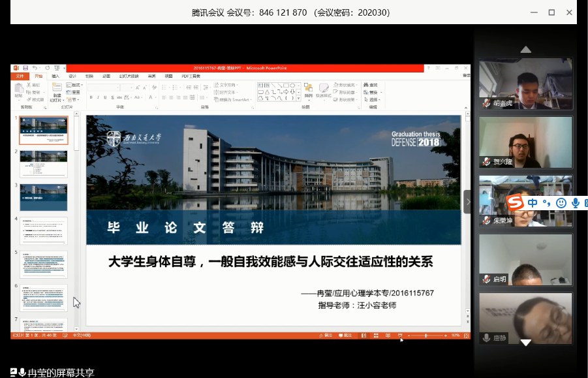
Task: Click fit slide to window icon
Action: coord(467,336)
